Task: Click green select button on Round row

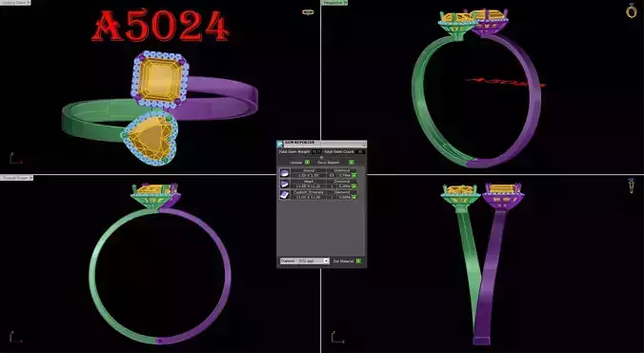Action: click(x=354, y=175)
